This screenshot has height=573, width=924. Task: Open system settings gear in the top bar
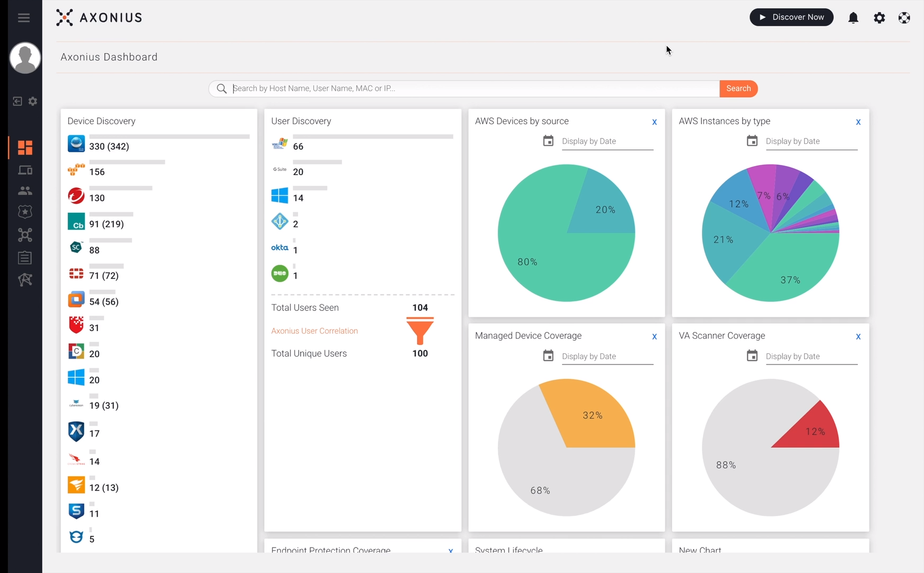(879, 18)
